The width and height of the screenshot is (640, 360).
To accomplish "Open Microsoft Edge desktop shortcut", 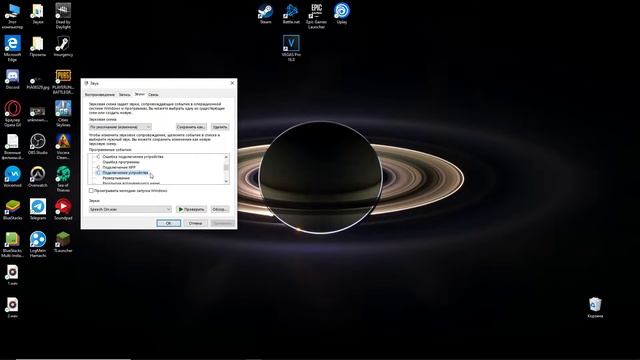I will [x=12, y=48].
